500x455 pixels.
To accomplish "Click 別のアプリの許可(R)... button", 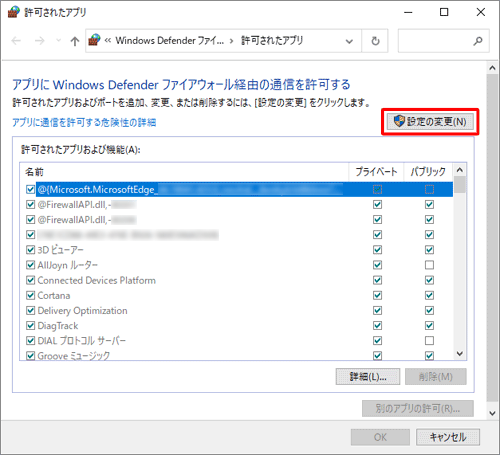I will point(418,408).
